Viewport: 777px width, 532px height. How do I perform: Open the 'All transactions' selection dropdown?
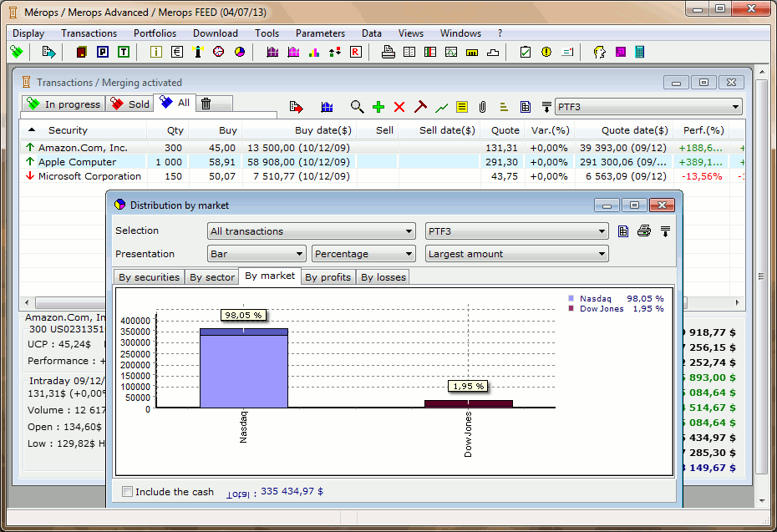coord(311,231)
